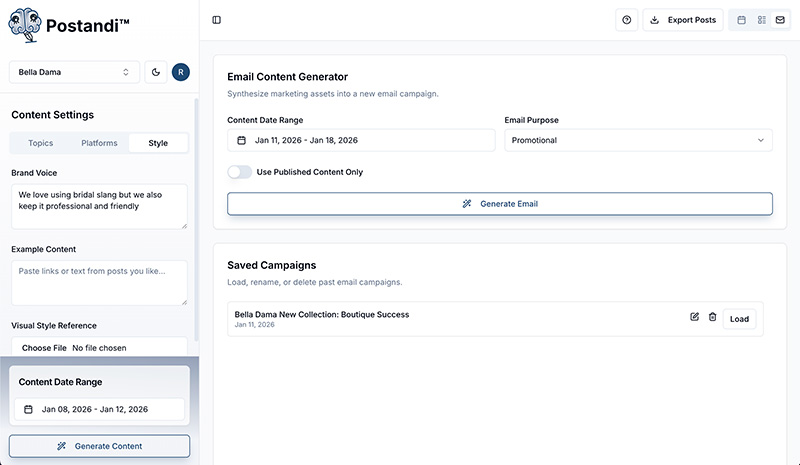Click the Export Posts button

[683, 20]
